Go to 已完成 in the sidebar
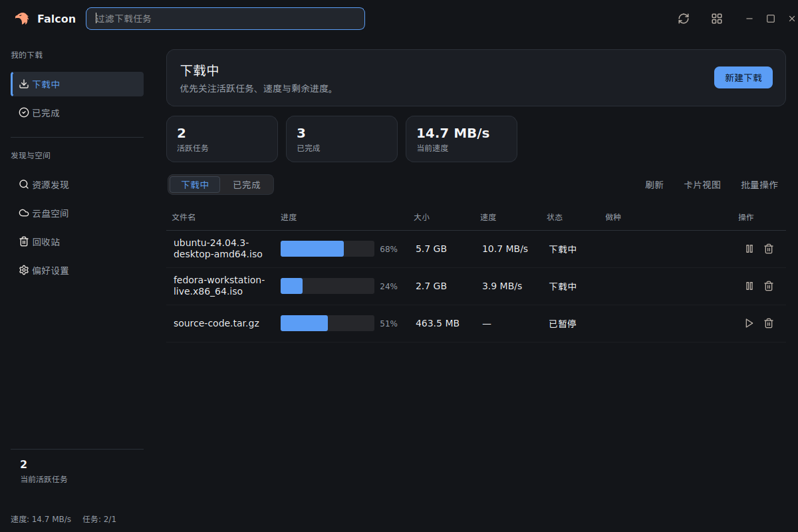Image resolution: width=798 pixels, height=532 pixels. 77,113
